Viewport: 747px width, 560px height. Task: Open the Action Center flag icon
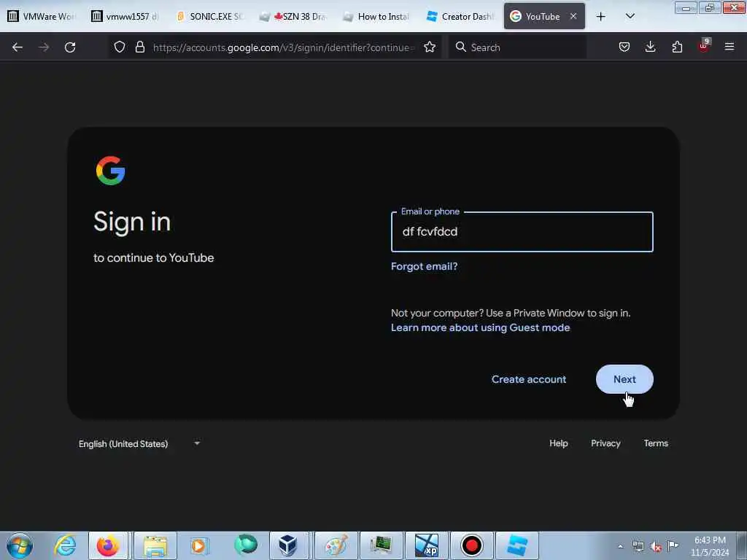pyautogui.click(x=673, y=545)
